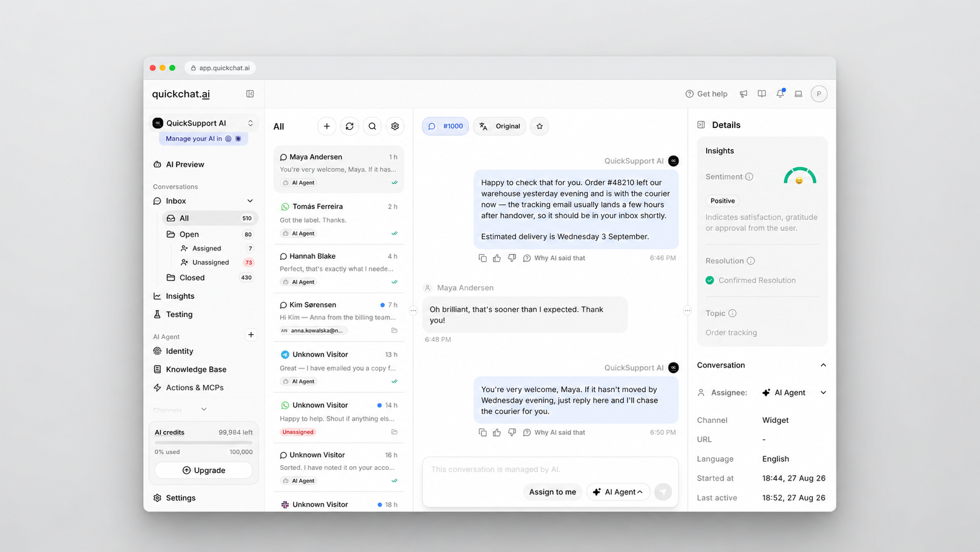
Task: Click the laptop icon in top bar
Action: pyautogui.click(x=798, y=94)
